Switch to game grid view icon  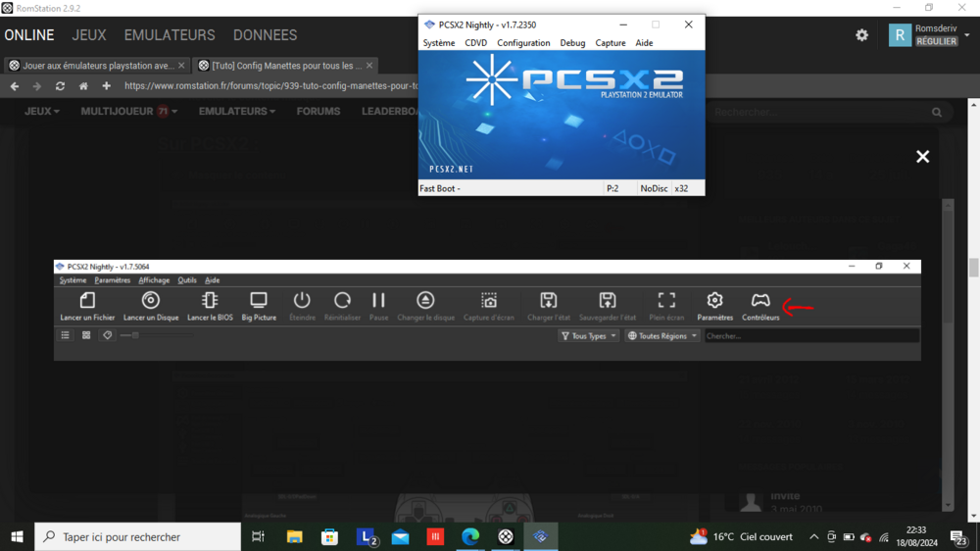(x=86, y=335)
